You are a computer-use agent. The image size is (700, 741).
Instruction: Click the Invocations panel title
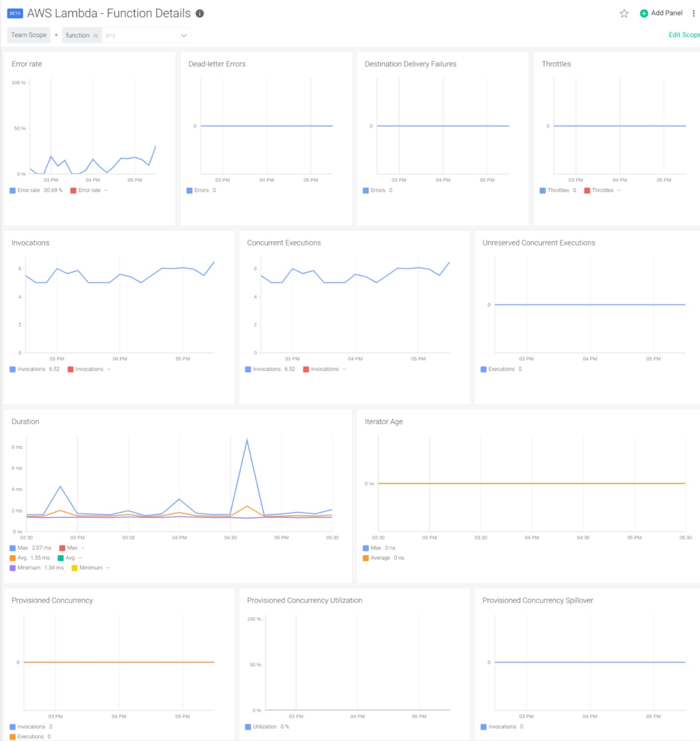(30, 243)
